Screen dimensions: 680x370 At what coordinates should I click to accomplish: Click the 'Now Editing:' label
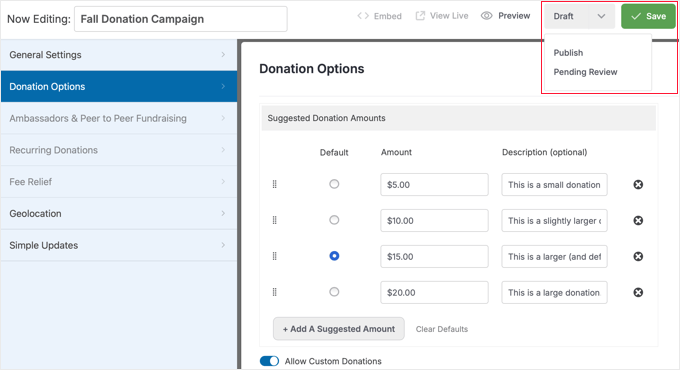click(39, 19)
